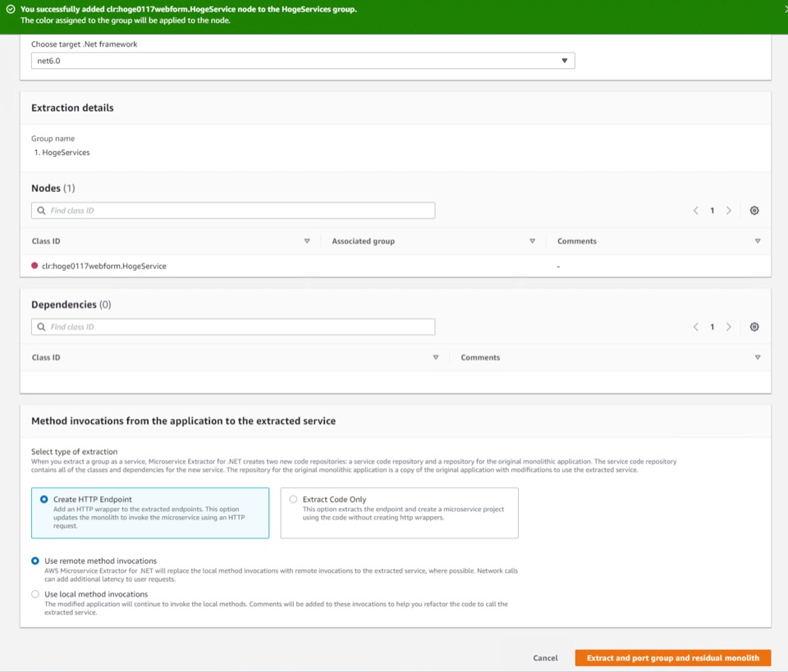This screenshot has height=672, width=788.
Task: Open target .Net framework dropdown
Action: (x=303, y=61)
